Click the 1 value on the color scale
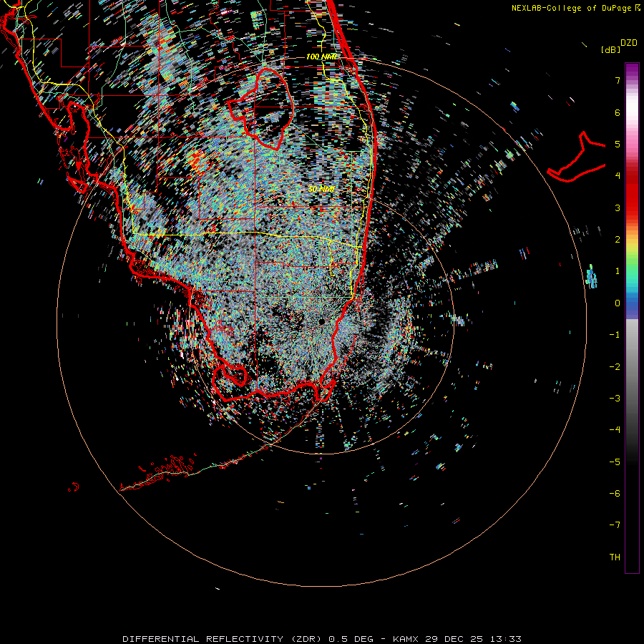 tap(618, 271)
